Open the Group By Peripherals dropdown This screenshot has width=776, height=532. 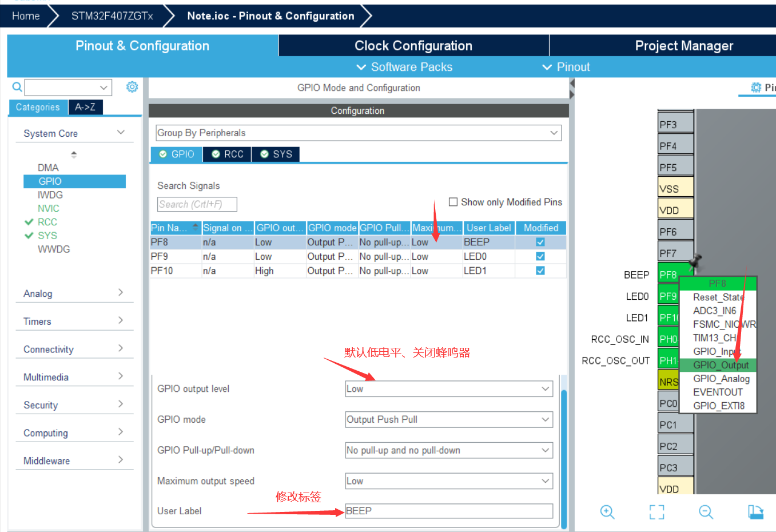click(x=359, y=133)
